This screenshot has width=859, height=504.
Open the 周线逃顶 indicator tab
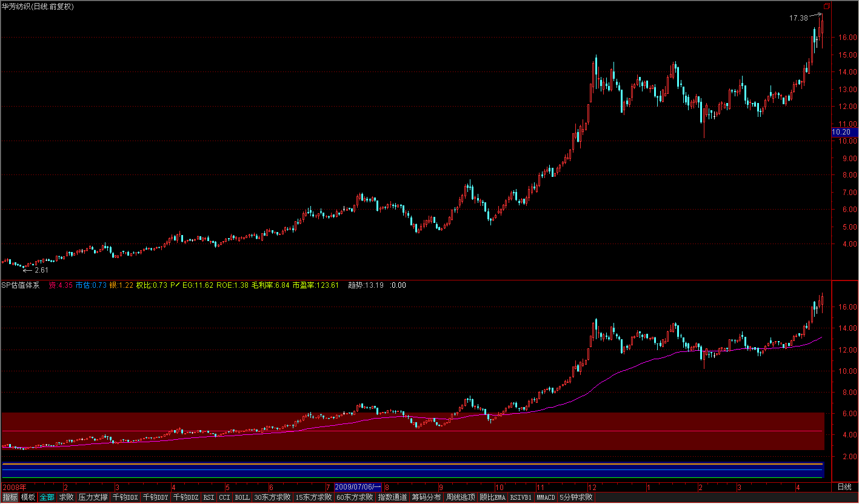point(460,497)
